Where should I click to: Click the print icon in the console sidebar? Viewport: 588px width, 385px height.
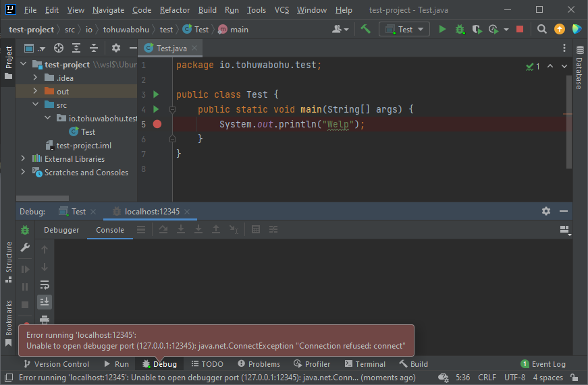[x=45, y=319]
